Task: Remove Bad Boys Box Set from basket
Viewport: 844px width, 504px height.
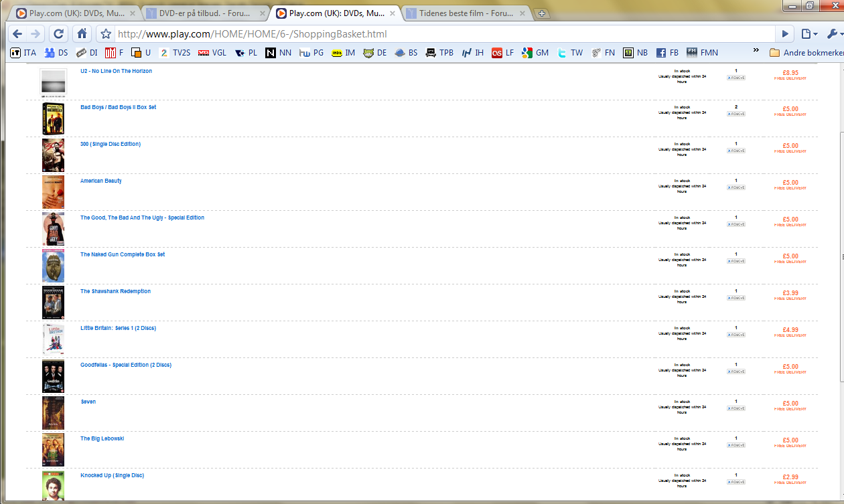Action: [736, 114]
